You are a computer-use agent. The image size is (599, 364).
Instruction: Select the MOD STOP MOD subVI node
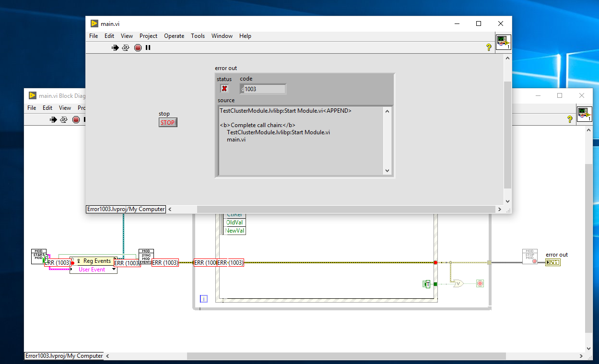[529, 256]
